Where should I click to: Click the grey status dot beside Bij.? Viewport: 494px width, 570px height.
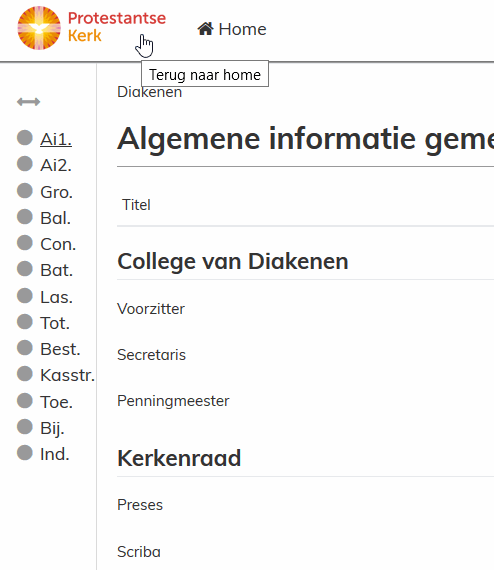[x=25, y=427]
